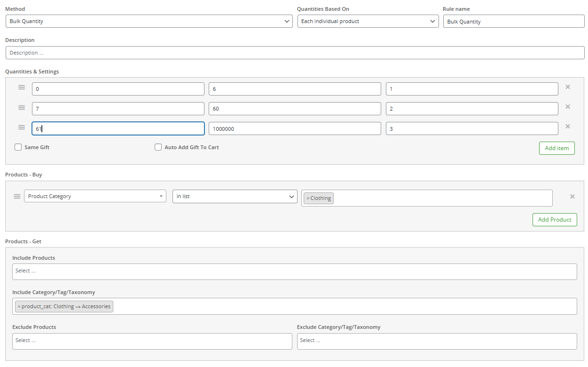
Task: Click the Include Products select field
Action: click(x=294, y=271)
